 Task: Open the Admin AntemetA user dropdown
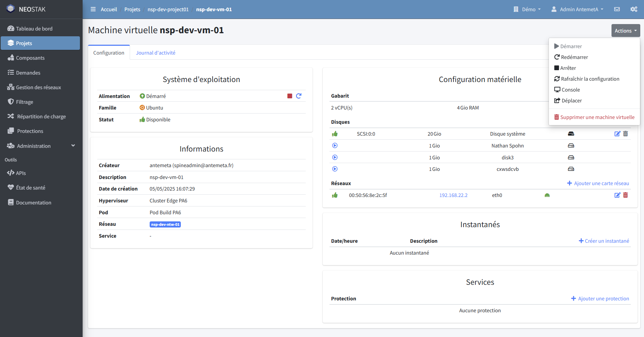click(x=577, y=9)
